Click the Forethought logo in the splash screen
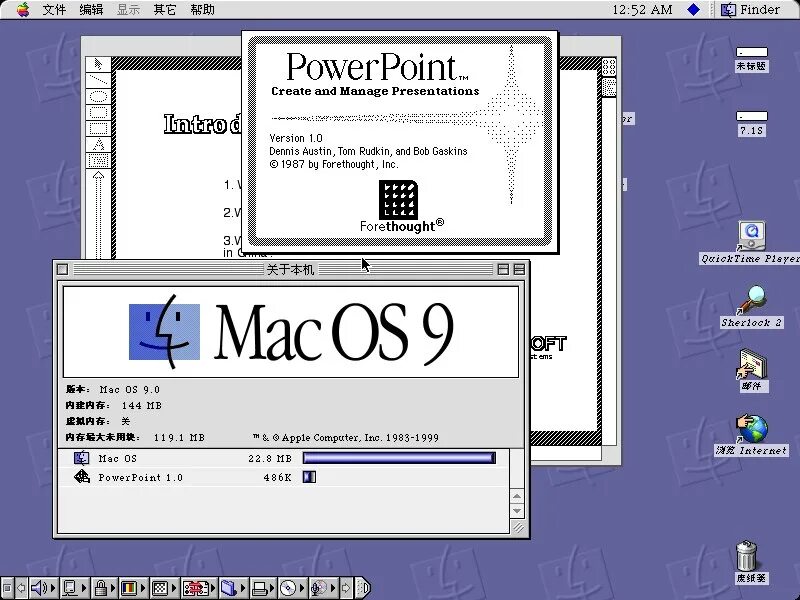 (398, 199)
